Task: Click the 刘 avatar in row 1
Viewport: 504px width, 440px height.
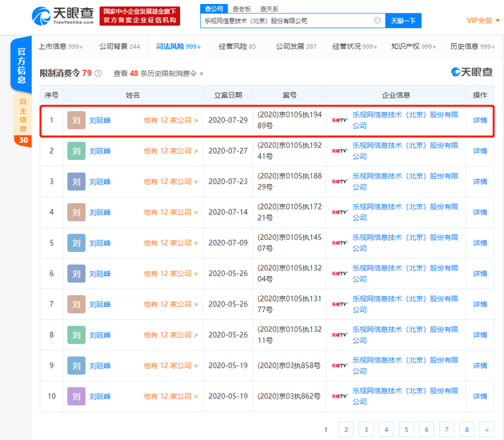Action: pos(76,121)
